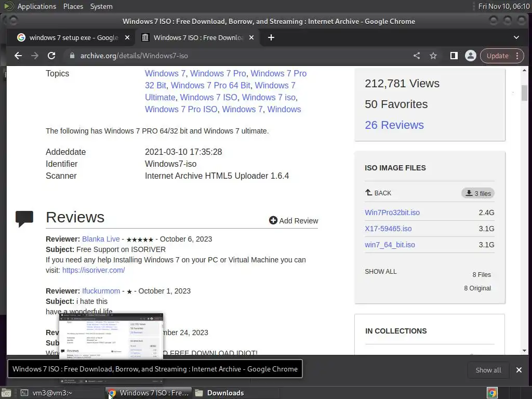This screenshot has height=399, width=532.
Task: Click the desktop logo beside Applications
Action: click(9, 6)
